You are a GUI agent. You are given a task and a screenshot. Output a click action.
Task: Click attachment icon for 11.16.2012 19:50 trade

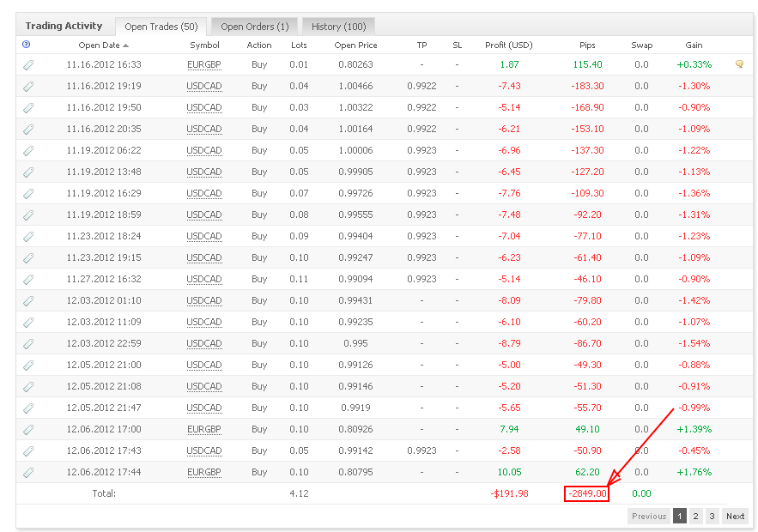tap(28, 108)
